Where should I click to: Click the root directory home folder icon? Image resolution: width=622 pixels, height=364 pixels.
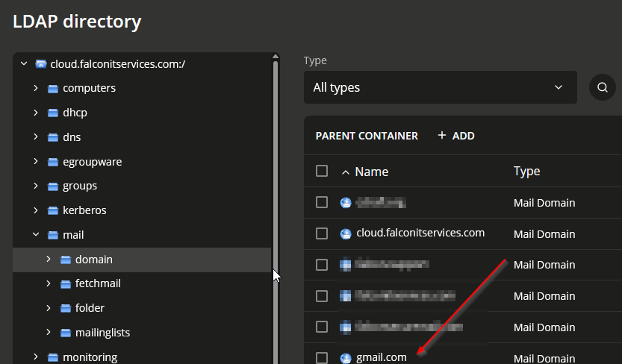41,64
